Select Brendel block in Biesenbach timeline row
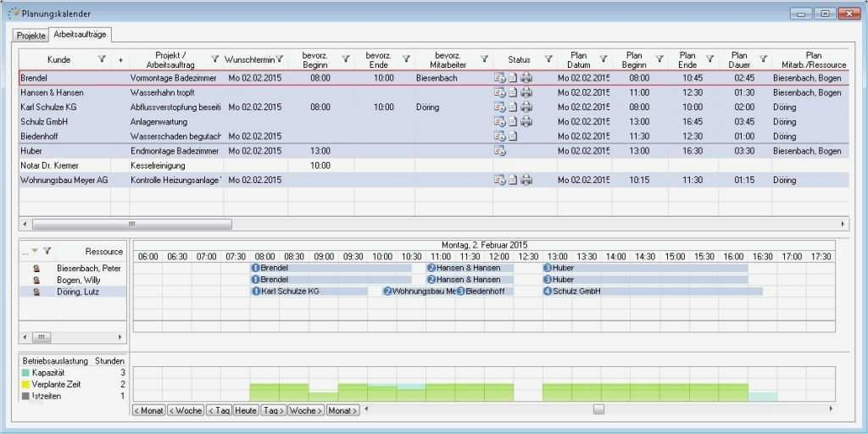 (331, 268)
